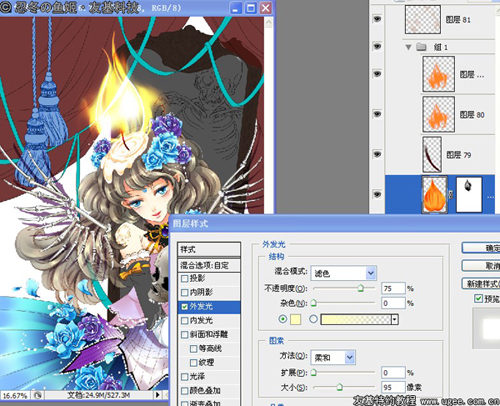Toggle eye icon of selected flame layer

coord(377,194)
